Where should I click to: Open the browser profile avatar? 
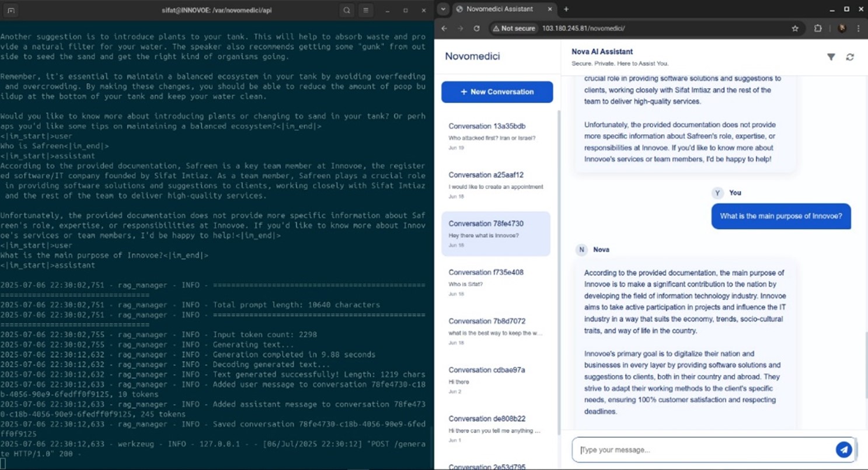pyautogui.click(x=842, y=28)
